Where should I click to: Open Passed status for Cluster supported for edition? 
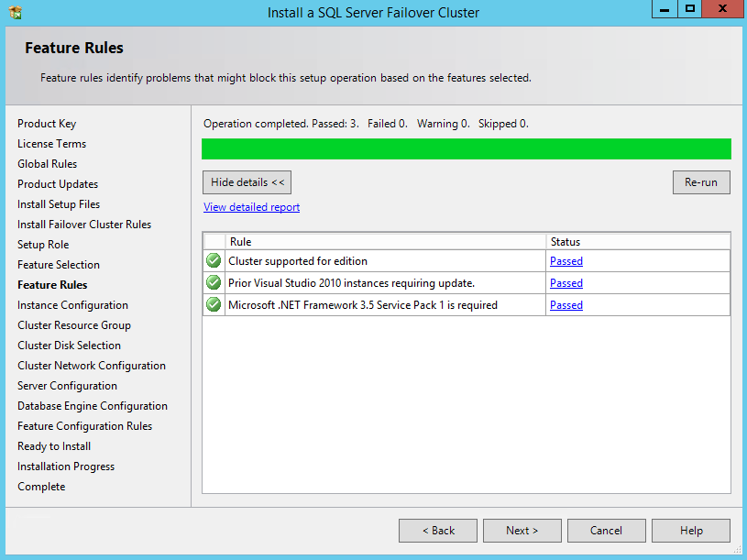point(566,261)
